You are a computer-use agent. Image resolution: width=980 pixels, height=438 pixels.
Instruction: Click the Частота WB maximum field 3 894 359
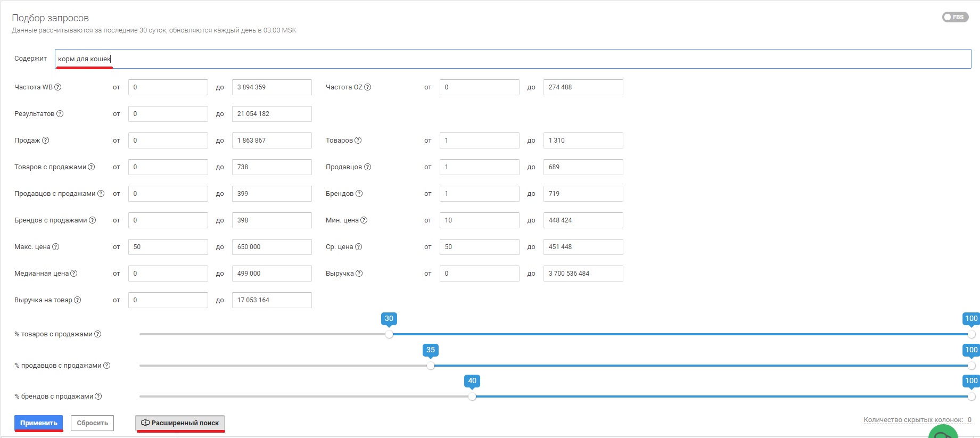coord(271,87)
